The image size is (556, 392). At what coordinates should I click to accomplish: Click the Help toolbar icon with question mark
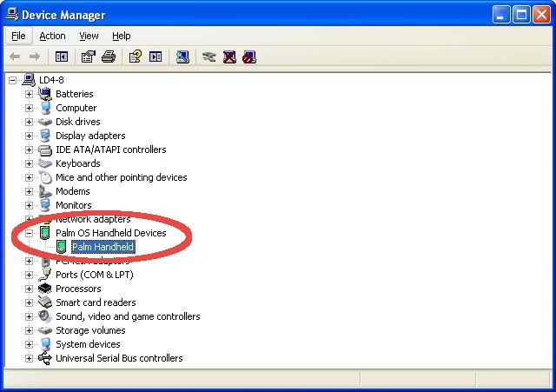pos(136,56)
